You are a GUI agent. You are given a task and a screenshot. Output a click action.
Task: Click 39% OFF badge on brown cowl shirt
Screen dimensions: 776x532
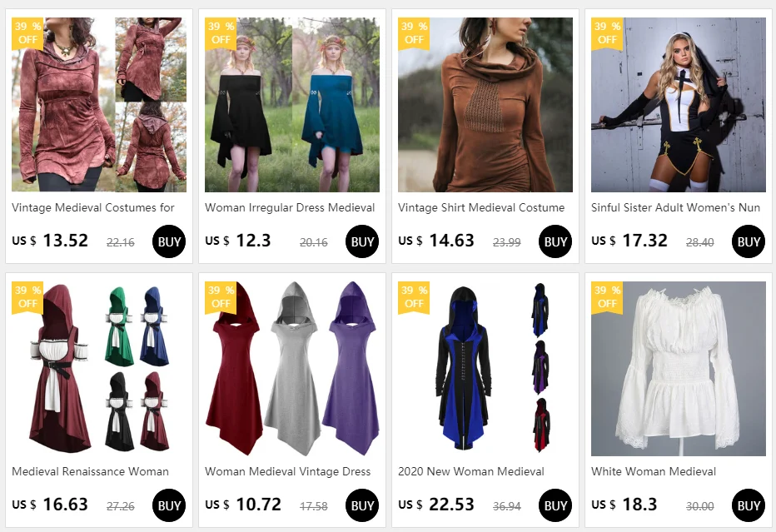pos(414,33)
